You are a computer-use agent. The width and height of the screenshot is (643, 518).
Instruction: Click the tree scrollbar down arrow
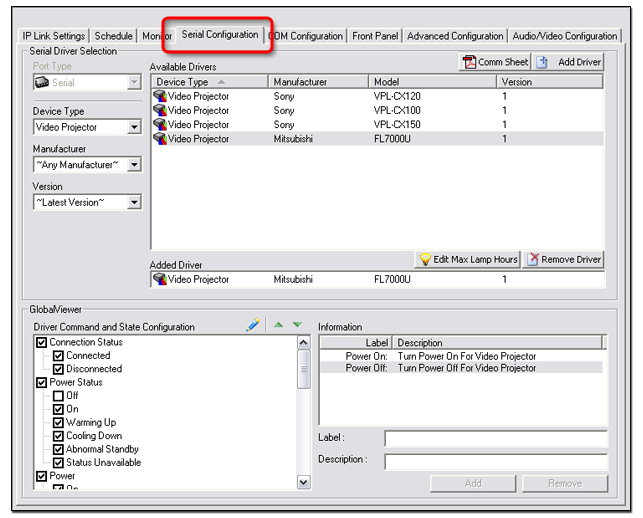(303, 482)
